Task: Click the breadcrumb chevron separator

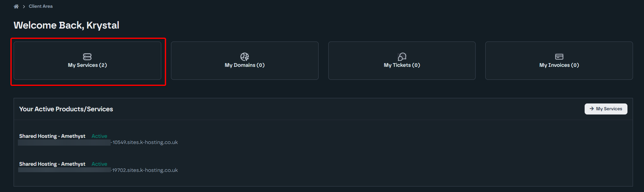Action: 24,6
